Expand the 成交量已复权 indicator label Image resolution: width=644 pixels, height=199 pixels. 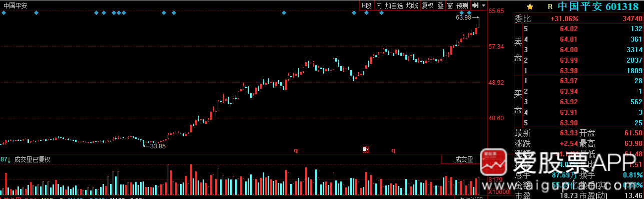[x=32, y=159]
